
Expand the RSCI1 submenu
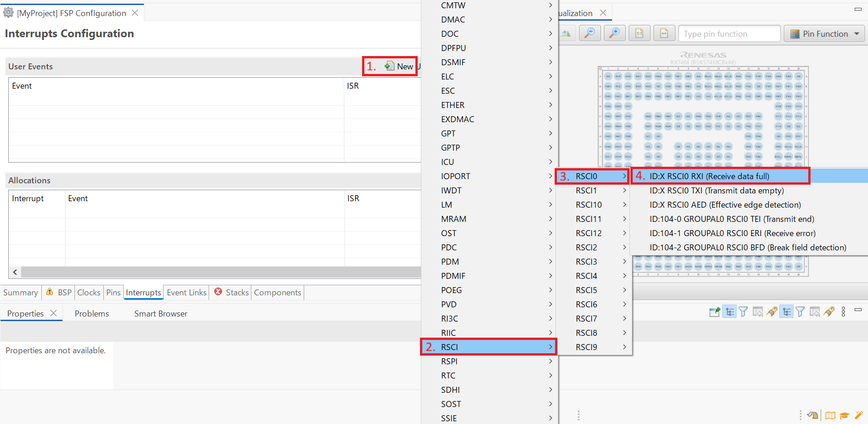tap(594, 190)
